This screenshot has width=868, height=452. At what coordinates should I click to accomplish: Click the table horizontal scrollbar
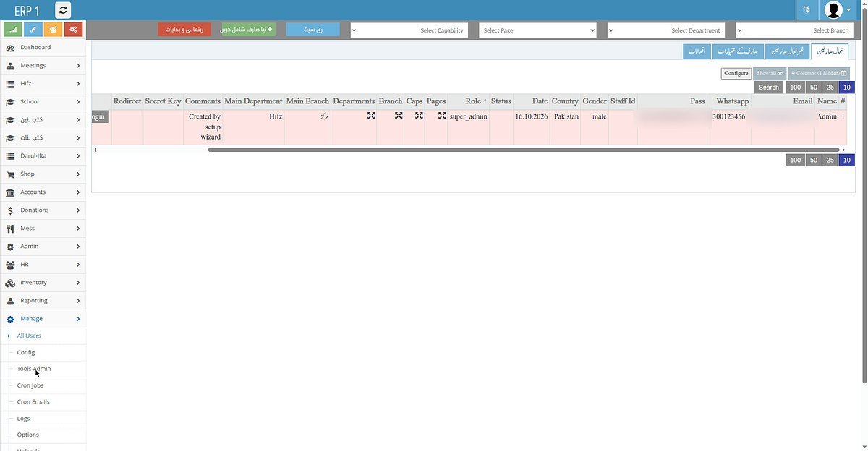(x=524, y=150)
